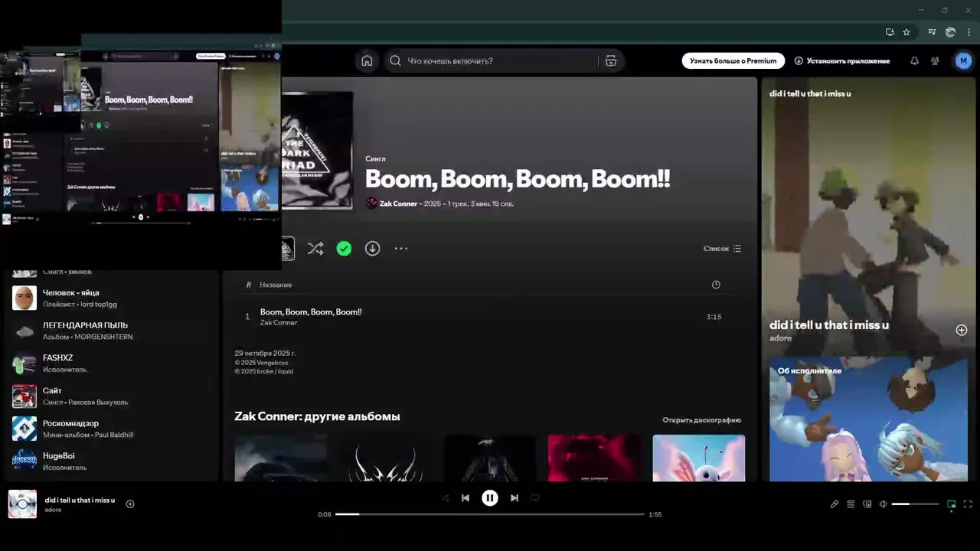This screenshot has height=551, width=980.
Task: Go to previous track
Action: coord(465,498)
